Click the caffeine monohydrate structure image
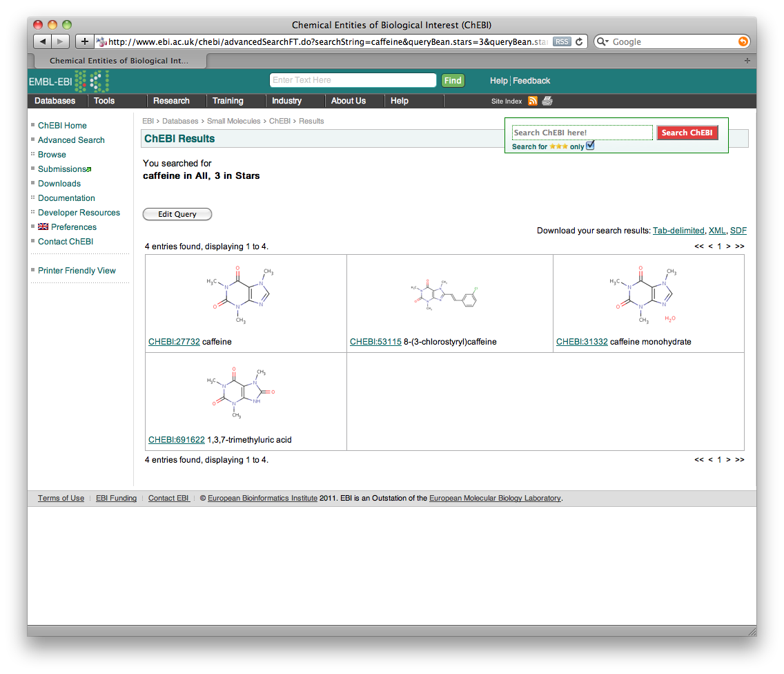784x674 pixels. tap(643, 295)
